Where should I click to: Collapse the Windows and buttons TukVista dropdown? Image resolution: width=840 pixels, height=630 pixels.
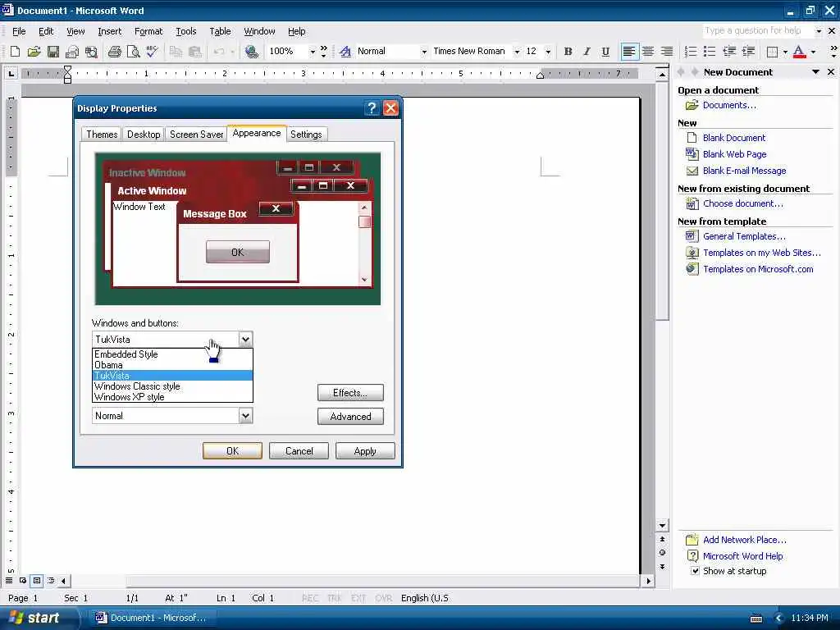(x=245, y=339)
